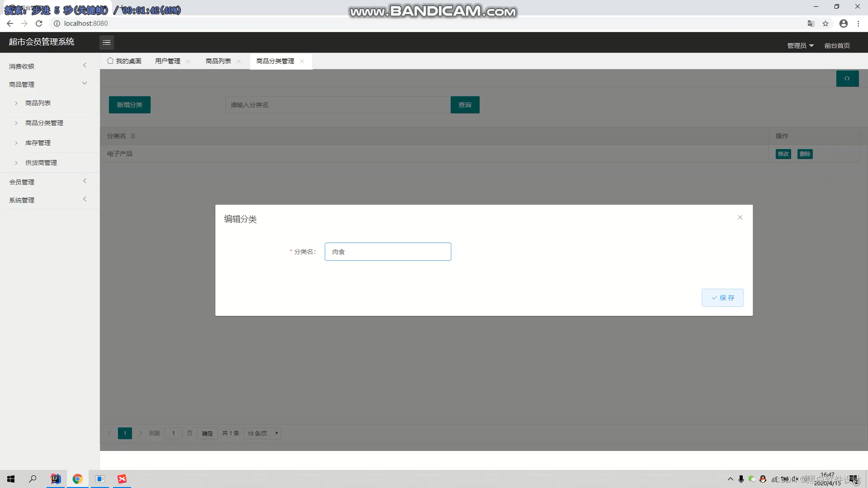Screen dimensions: 868x488
Task: Click the refresh icon button in the top right corner of the page
Action: point(847,79)
